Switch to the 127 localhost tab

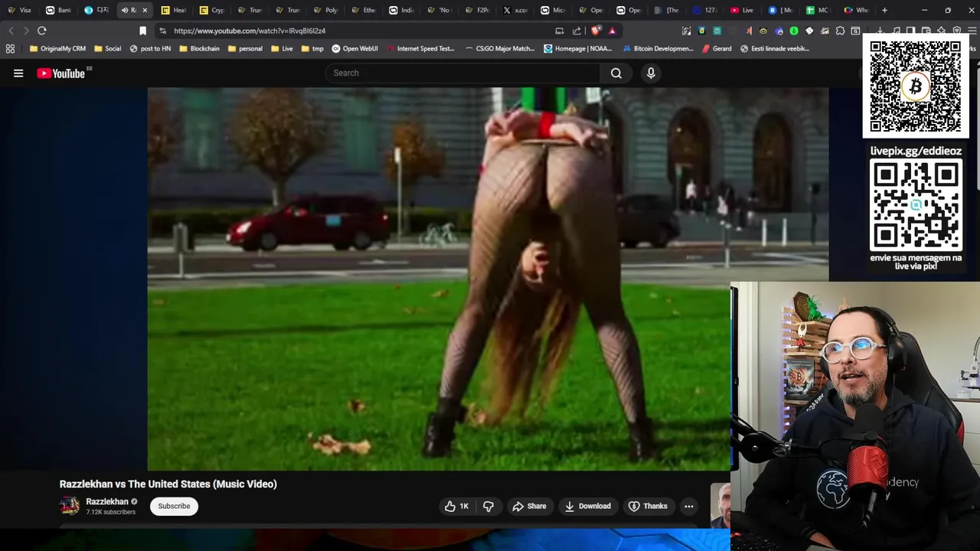tap(704, 10)
